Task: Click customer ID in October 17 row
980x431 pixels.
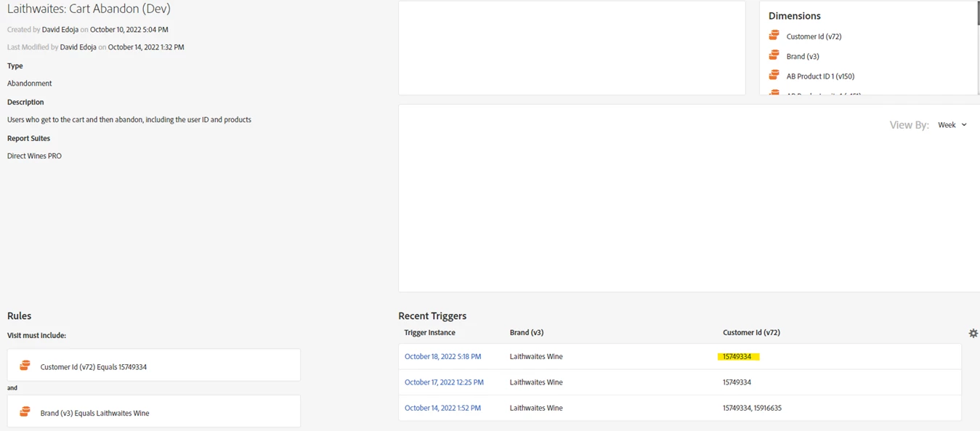Action: [737, 382]
